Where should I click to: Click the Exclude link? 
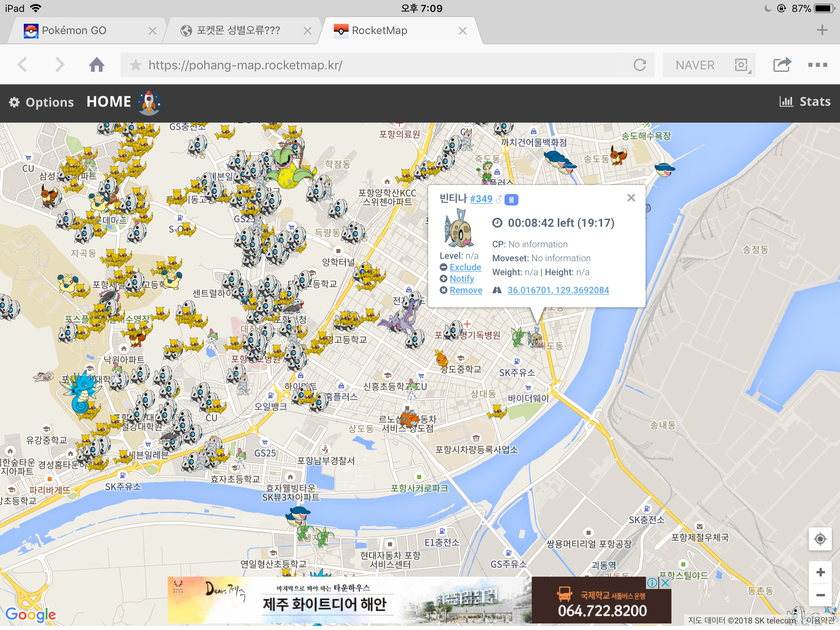coord(465,267)
